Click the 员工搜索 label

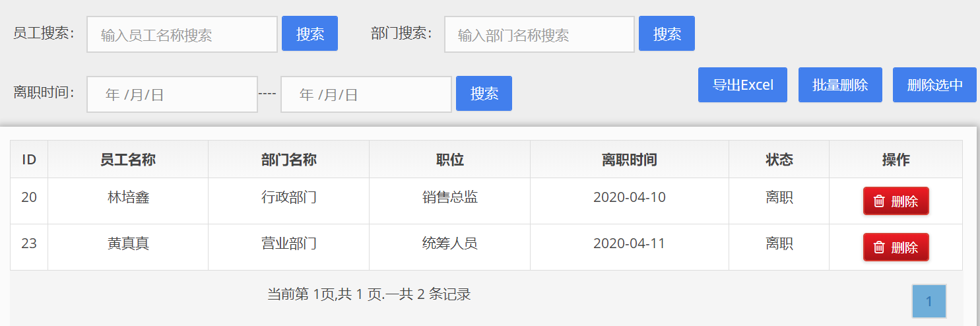[44, 34]
